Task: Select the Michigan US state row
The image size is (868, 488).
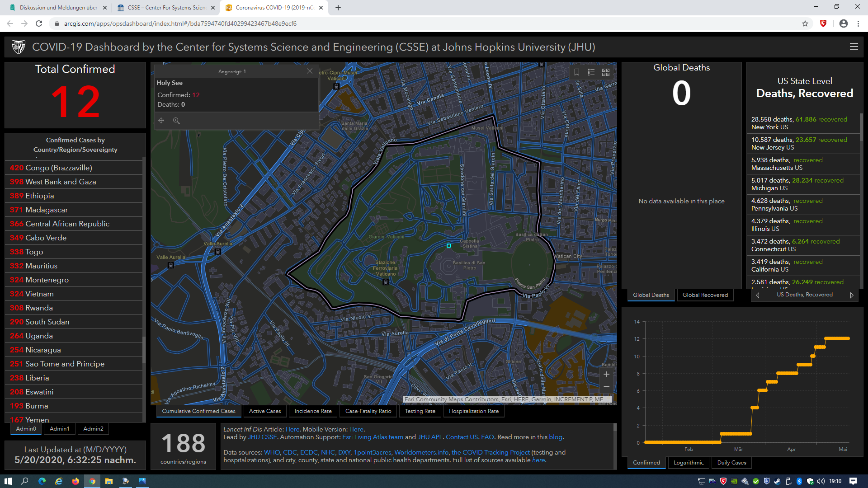Action: pyautogui.click(x=803, y=184)
